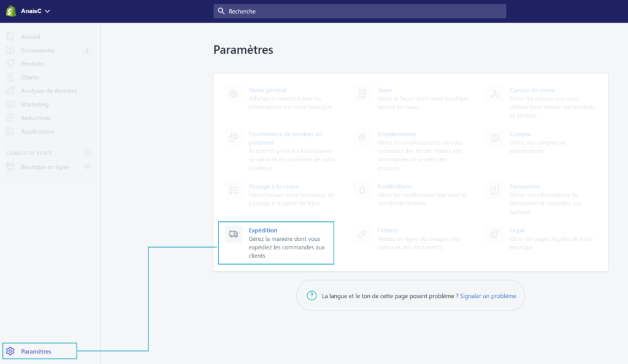Click the Accueil home icon
This screenshot has width=628, height=364.
10,36
